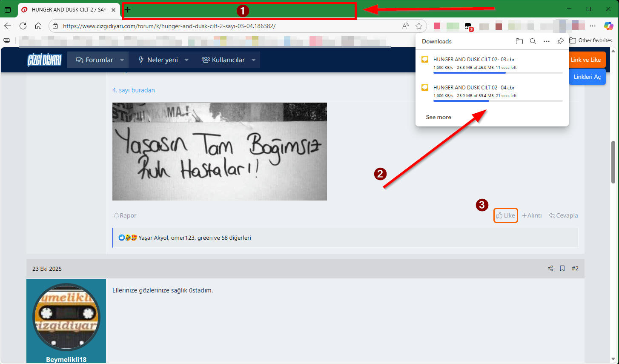Open the downloads folder icon
The image size is (619, 364).
[519, 41]
